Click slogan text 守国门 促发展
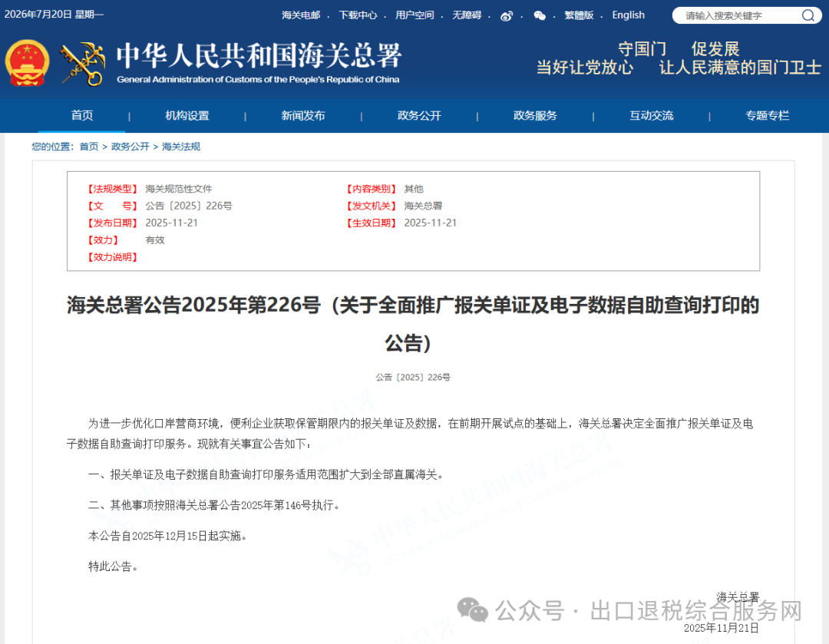Screen dimensions: 829x644 (x=679, y=49)
